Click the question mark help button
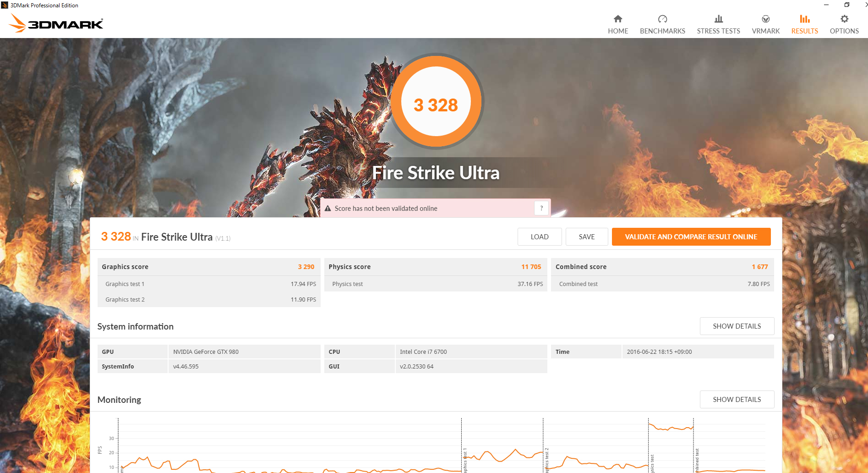 click(541, 208)
